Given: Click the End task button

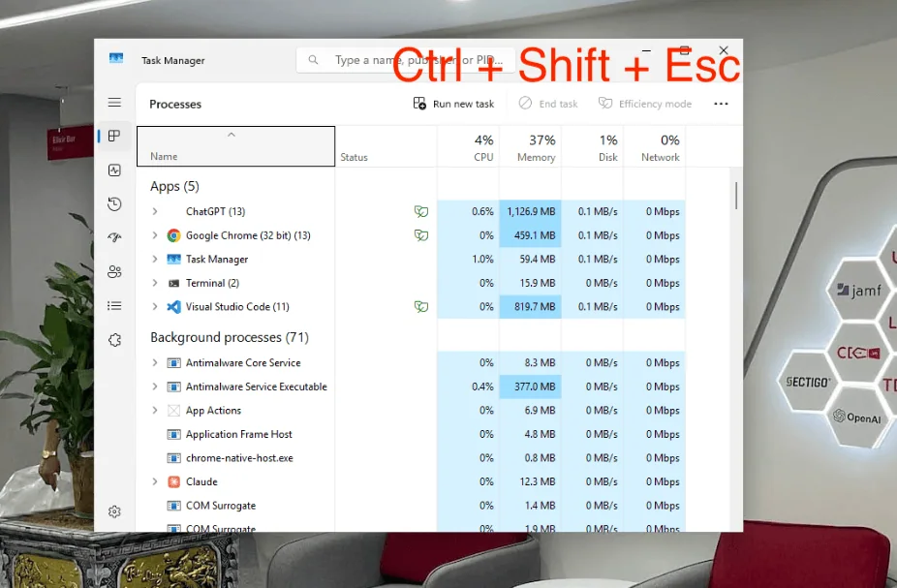Looking at the screenshot, I should tap(548, 104).
